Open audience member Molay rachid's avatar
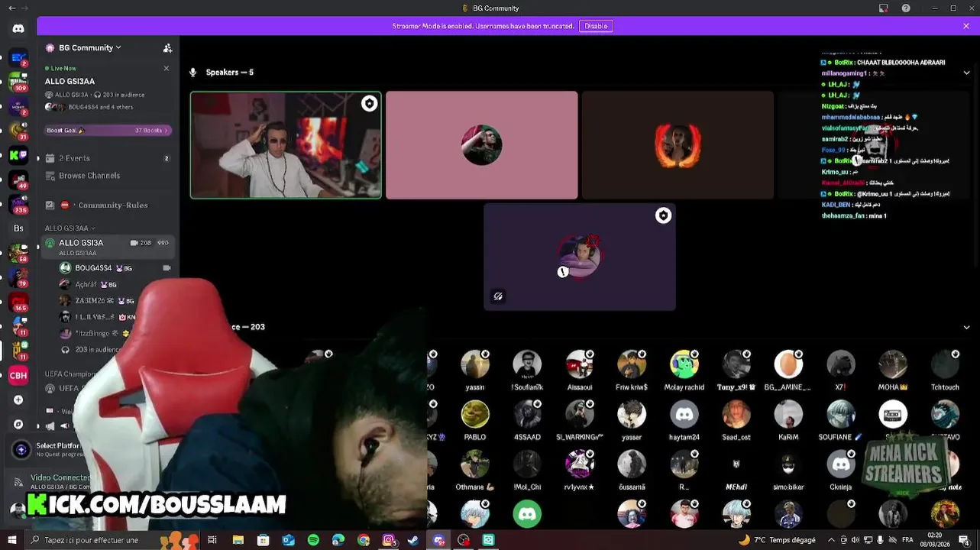The height and width of the screenshot is (550, 980). tap(684, 364)
